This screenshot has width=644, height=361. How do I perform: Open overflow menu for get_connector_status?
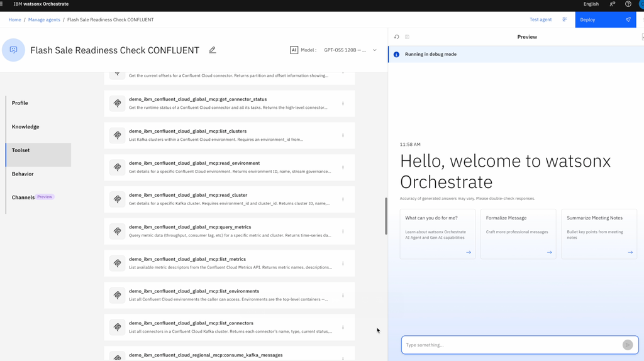(x=343, y=104)
